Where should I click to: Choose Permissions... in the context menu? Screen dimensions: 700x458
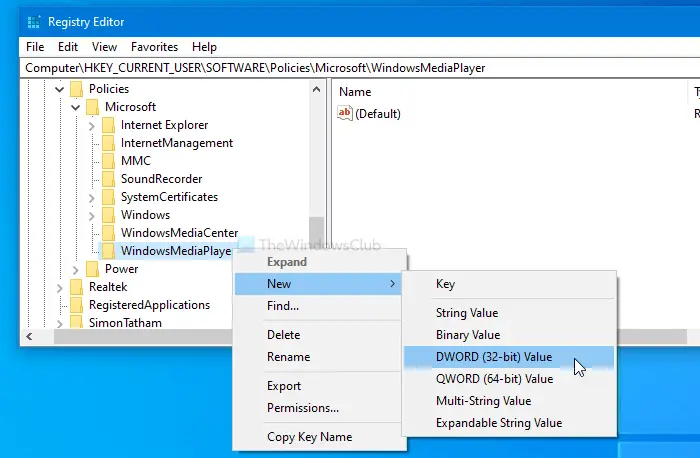(x=320, y=408)
